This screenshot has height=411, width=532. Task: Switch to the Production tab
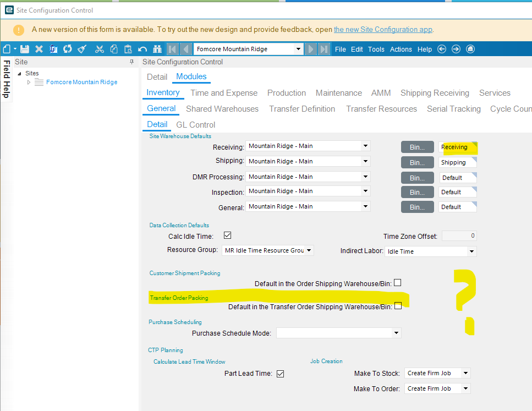point(287,93)
